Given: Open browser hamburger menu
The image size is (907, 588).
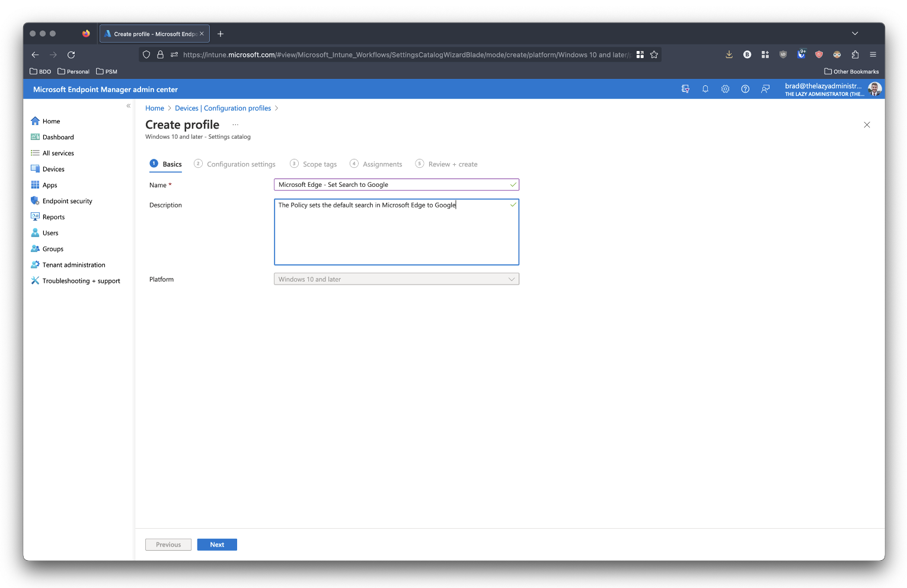Looking at the screenshot, I should 873,55.
